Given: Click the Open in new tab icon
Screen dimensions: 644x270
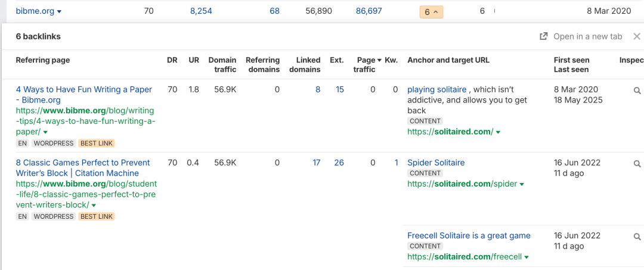Looking at the screenshot, I should pos(543,36).
